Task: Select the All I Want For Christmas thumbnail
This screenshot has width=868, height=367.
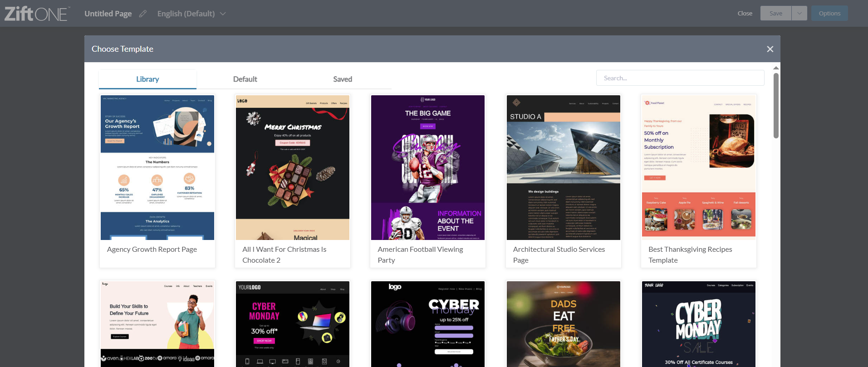Action: pos(293,167)
